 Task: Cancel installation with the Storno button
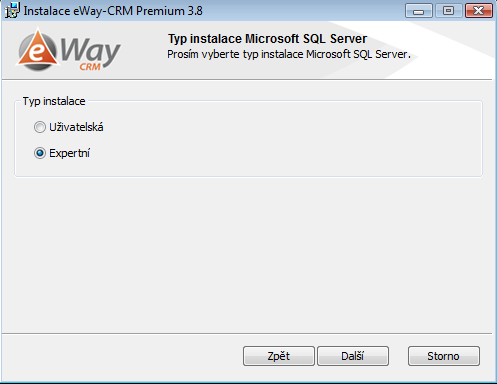444,356
